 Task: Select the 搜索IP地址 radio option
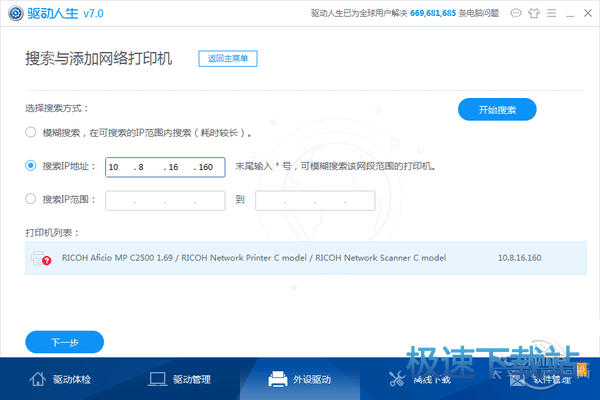31,166
